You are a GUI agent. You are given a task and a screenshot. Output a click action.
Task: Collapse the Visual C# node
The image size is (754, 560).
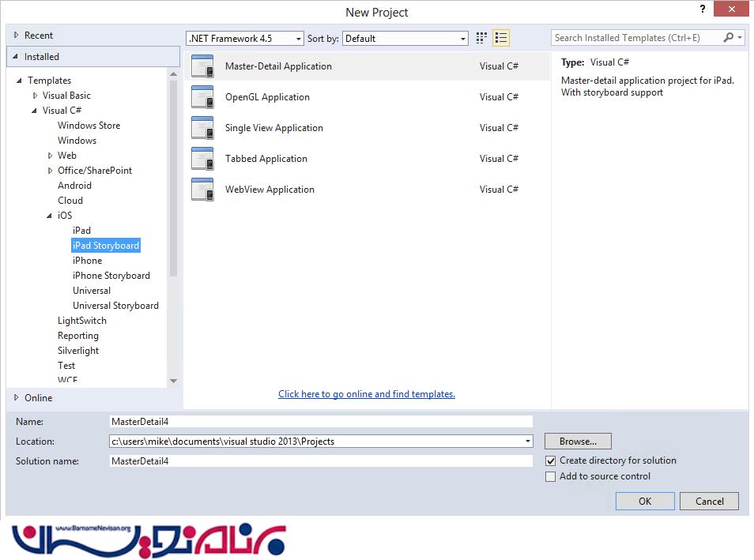[x=34, y=111]
